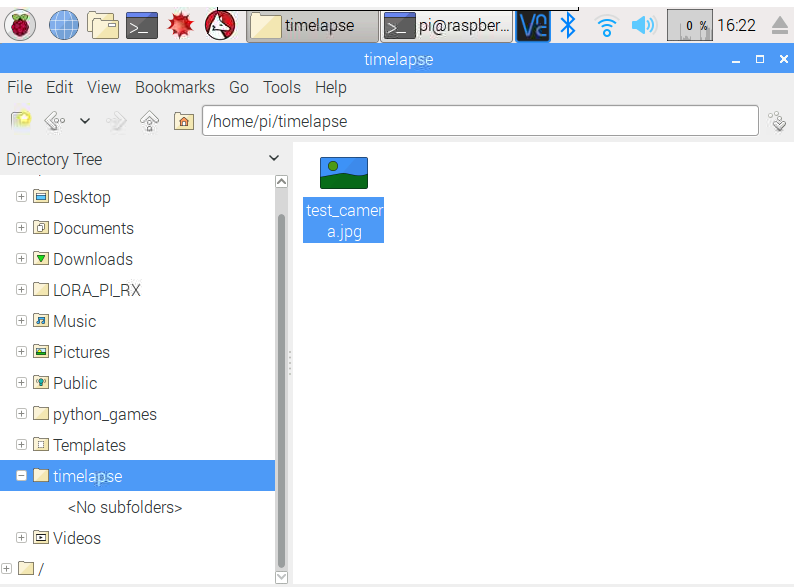Open the Directory Tree side pane dropdown
794x587 pixels.
tap(274, 159)
